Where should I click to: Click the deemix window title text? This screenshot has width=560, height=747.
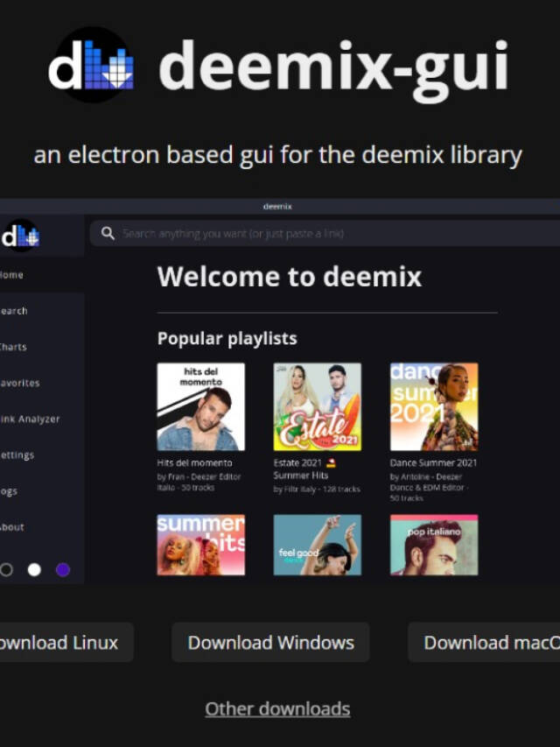click(x=277, y=207)
